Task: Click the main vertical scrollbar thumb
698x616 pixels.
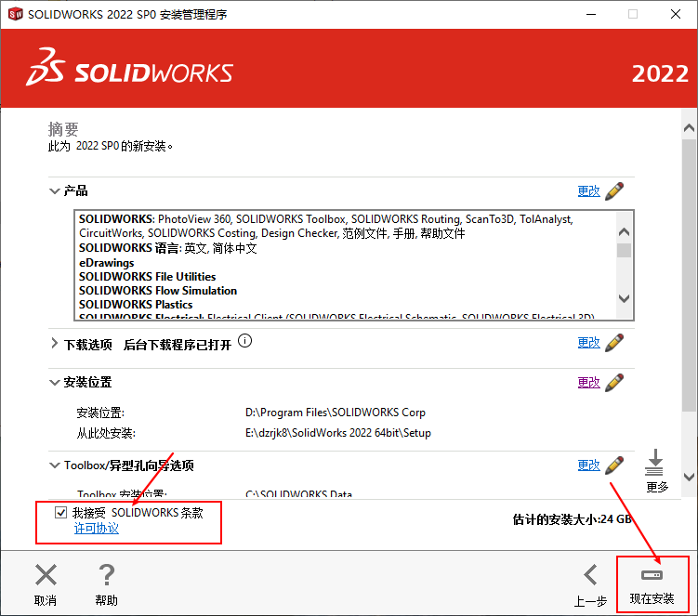Action: coord(689,276)
